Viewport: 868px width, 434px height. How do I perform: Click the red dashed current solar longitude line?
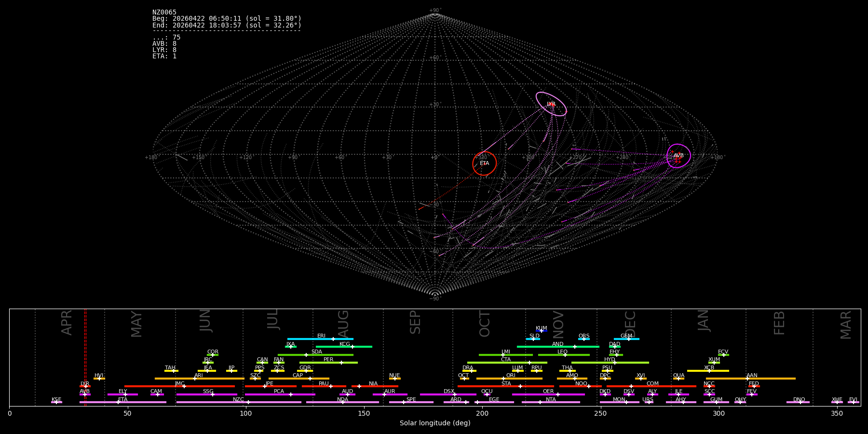85,357
